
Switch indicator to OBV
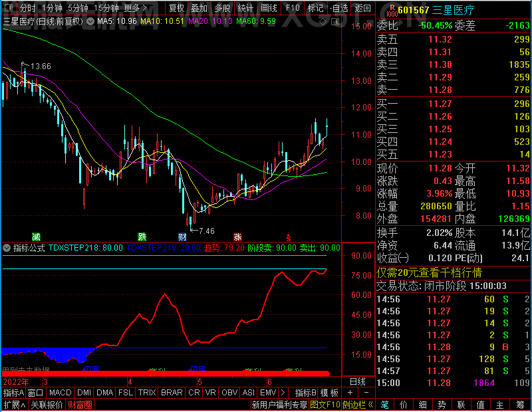(229, 393)
